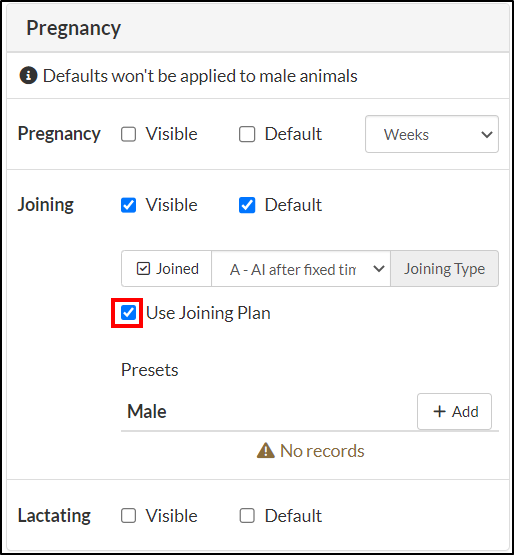This screenshot has height=555, width=514.
Task: Click the Joined button
Action: (167, 269)
